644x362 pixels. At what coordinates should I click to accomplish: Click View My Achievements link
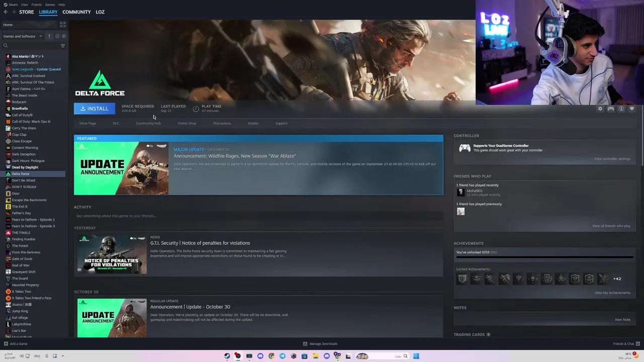(612, 293)
